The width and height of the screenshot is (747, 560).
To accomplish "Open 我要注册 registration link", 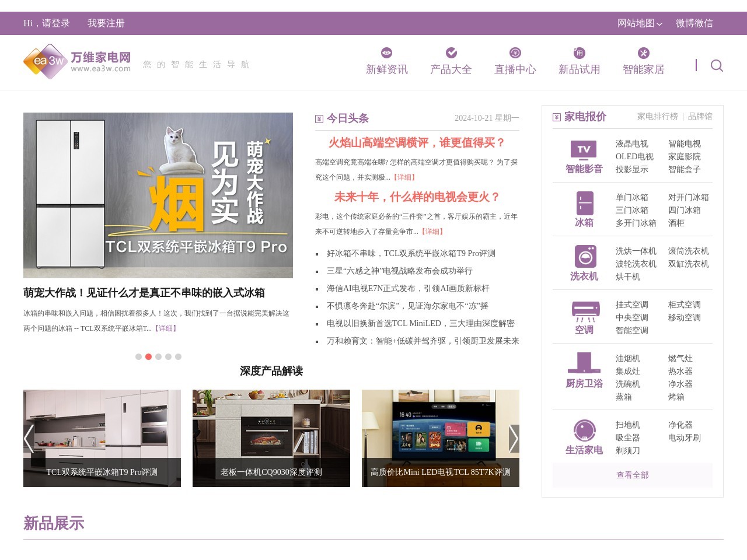I will [106, 24].
